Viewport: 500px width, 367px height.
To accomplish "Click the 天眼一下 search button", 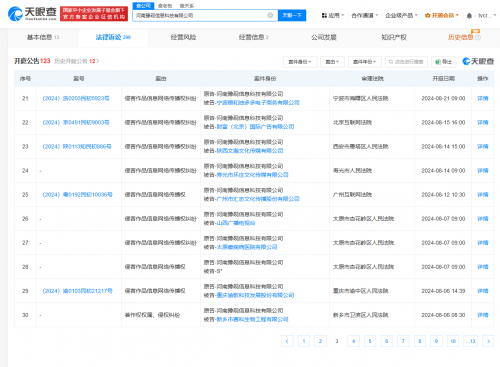I will pyautogui.click(x=292, y=15).
